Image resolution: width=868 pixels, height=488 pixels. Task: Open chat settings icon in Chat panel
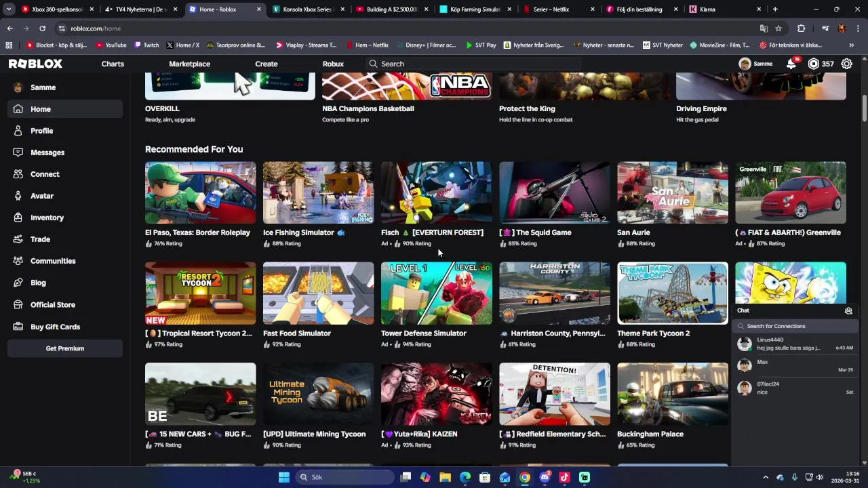[848, 310]
